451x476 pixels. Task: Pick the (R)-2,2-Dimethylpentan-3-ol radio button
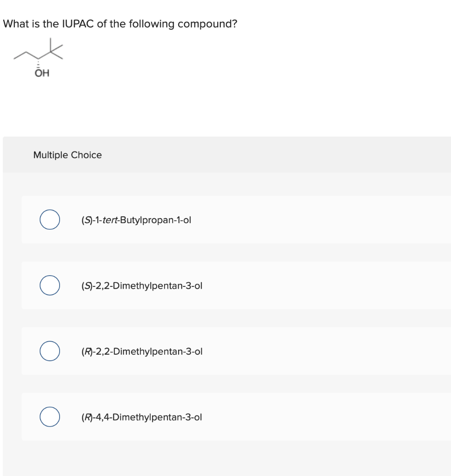pos(49,351)
